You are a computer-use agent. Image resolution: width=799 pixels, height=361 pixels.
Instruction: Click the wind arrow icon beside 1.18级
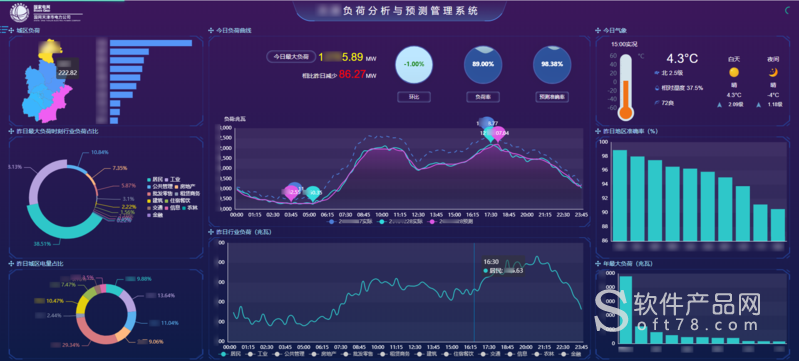coord(759,105)
